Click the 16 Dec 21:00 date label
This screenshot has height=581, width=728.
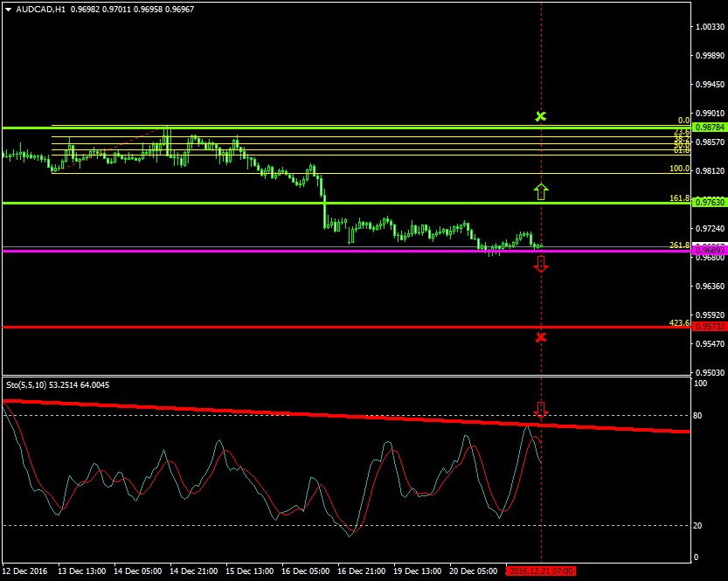pos(361,571)
